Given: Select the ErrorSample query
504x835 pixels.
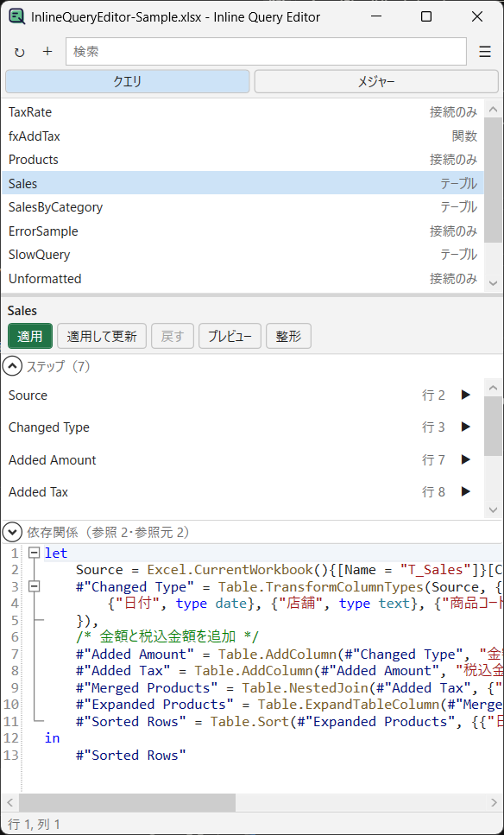Looking at the screenshot, I should pyautogui.click(x=243, y=231).
